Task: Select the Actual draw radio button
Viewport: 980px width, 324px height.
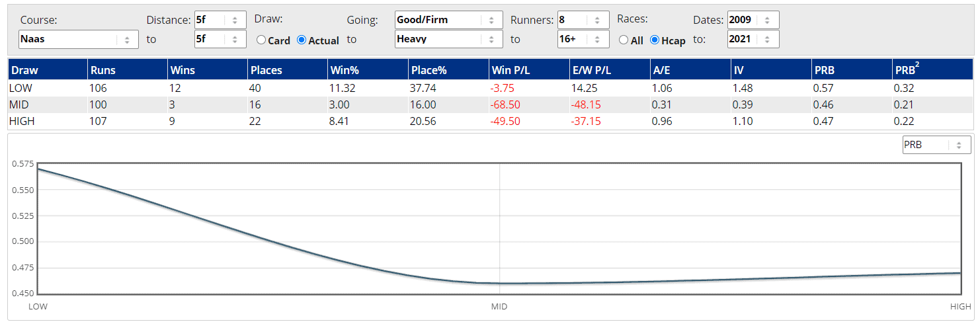Action: coord(302,40)
